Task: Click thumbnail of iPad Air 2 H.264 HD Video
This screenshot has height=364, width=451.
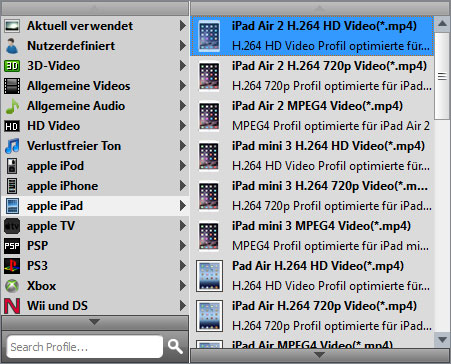Action: pyautogui.click(x=209, y=36)
